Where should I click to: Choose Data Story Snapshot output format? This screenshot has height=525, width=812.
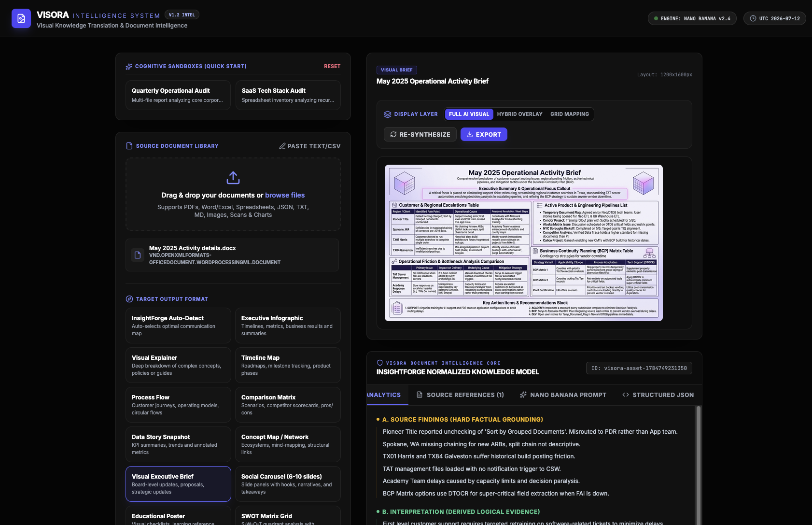coord(178,444)
